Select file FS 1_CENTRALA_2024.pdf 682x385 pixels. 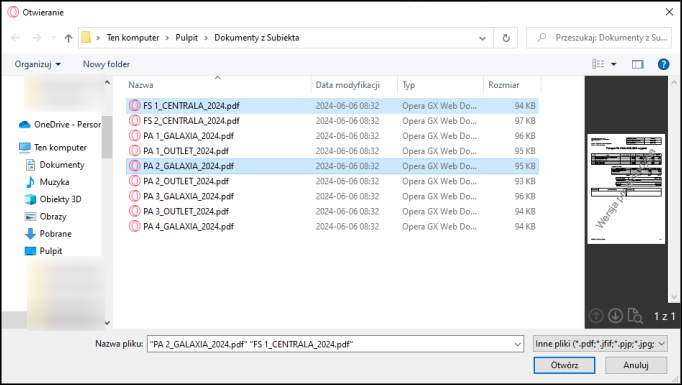(x=332, y=106)
